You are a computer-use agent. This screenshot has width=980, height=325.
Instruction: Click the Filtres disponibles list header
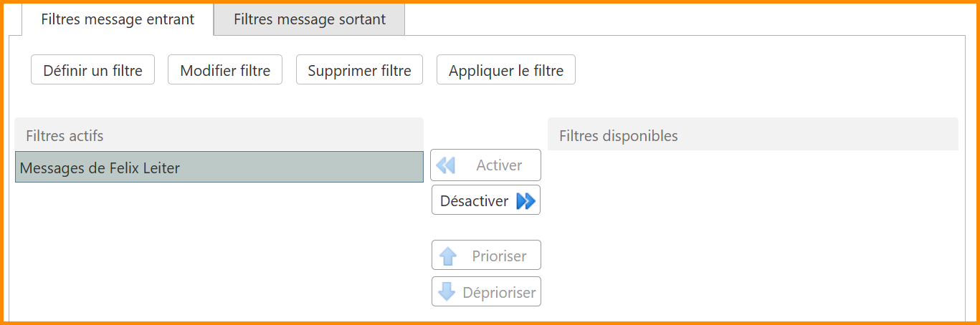753,135
